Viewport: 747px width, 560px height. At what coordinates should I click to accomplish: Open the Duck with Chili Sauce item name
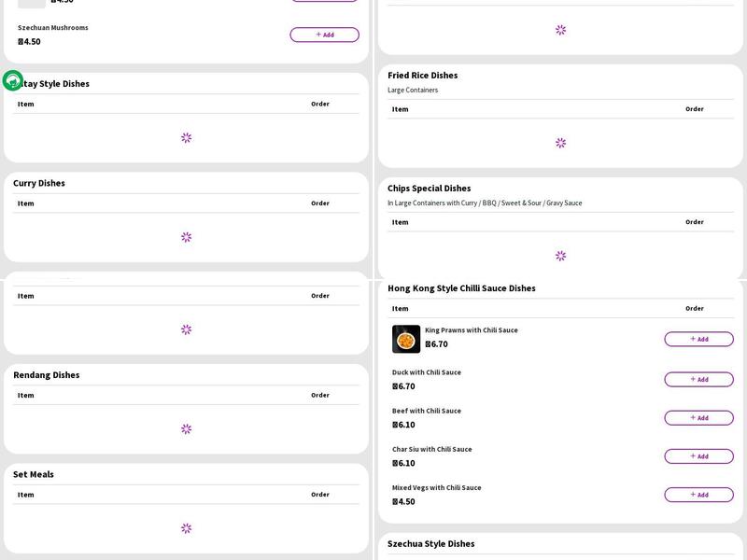[427, 372]
